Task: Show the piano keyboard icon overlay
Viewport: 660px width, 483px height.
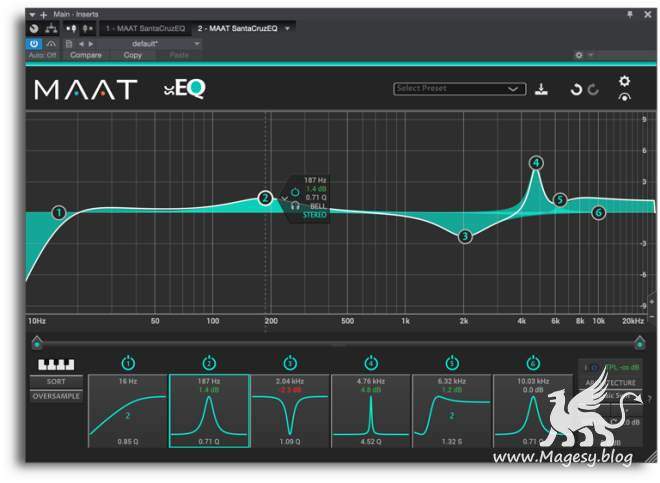Action: pyautogui.click(x=56, y=364)
